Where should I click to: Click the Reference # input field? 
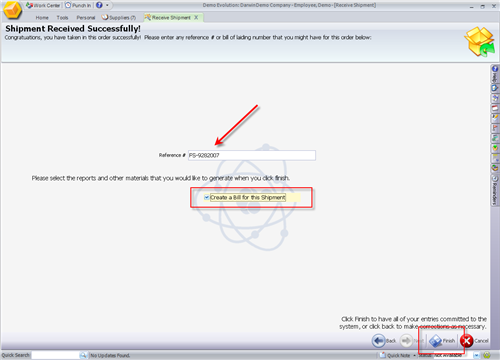point(252,155)
